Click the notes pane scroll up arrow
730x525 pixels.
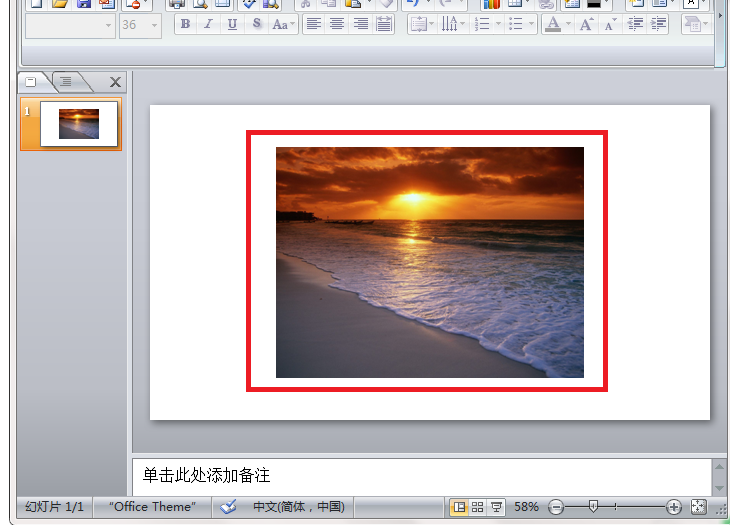pos(719,467)
